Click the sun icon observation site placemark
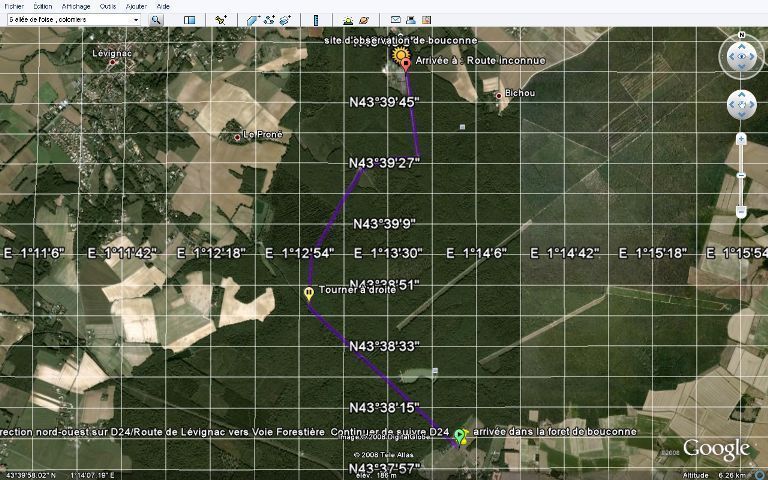The width and height of the screenshot is (768, 480). (400, 53)
